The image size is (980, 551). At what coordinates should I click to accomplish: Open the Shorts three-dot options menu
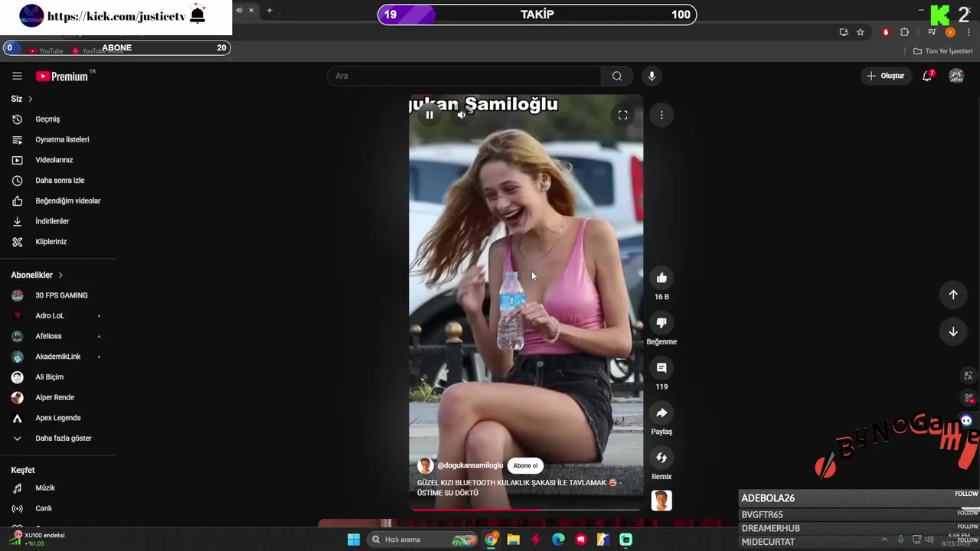point(661,115)
